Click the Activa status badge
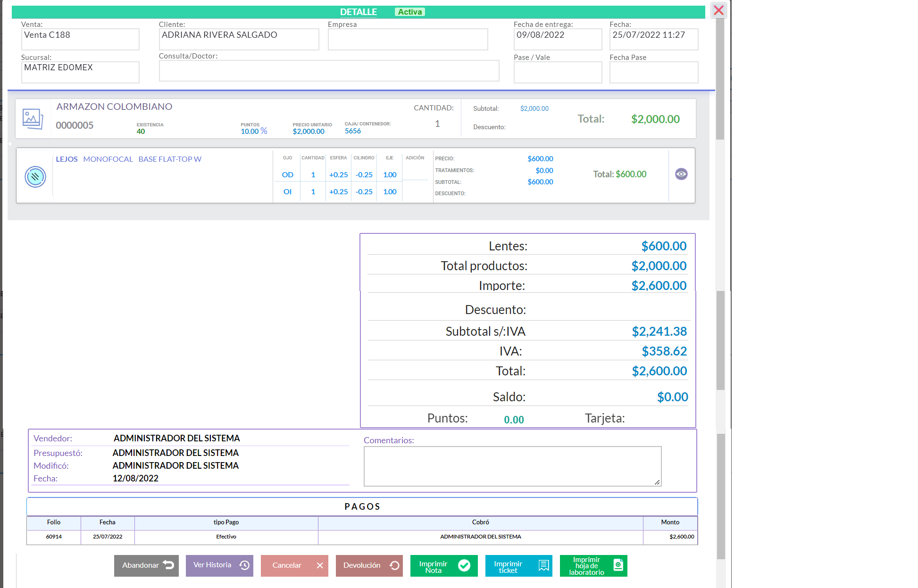The image size is (918, 588). point(410,12)
